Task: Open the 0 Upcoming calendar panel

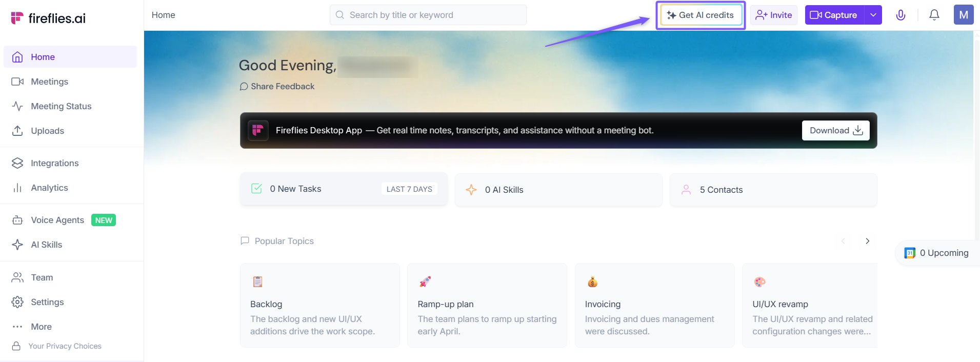Action: [x=937, y=253]
